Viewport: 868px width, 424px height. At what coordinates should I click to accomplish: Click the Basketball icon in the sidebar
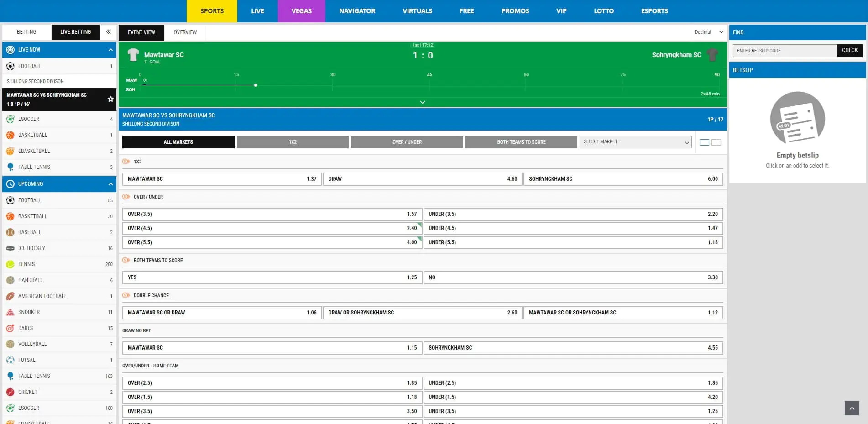coord(10,135)
